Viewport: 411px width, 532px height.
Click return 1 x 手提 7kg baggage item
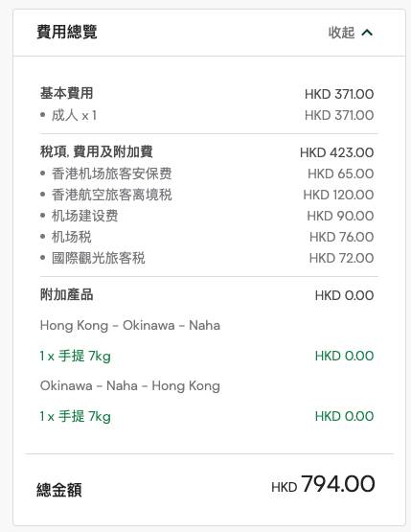click(75, 416)
